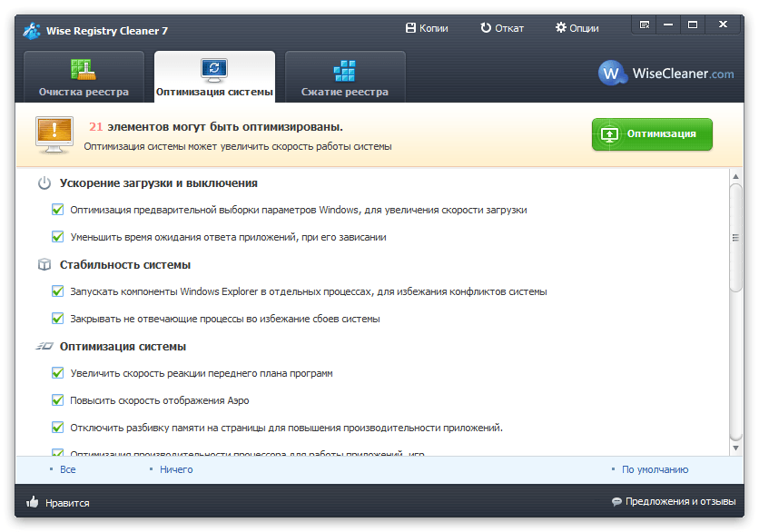
Task: Click the speech bubble feedback icon
Action: pyautogui.click(x=616, y=501)
